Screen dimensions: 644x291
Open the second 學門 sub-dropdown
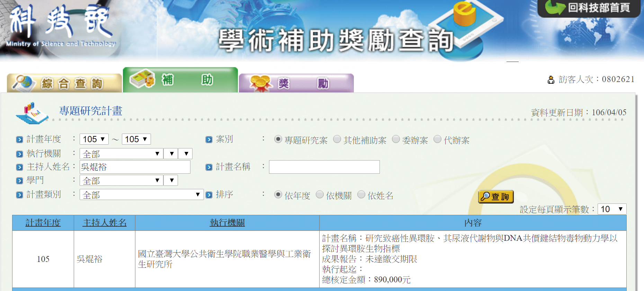[x=171, y=180]
